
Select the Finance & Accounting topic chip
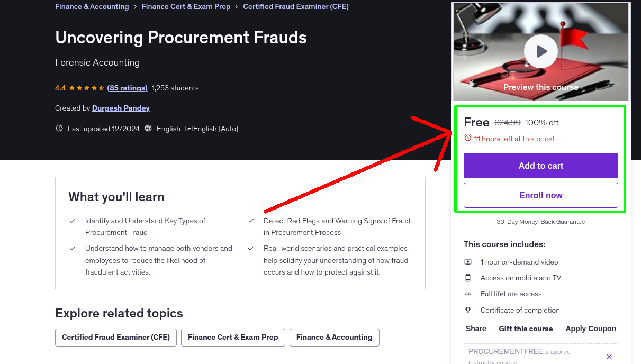[334, 338]
